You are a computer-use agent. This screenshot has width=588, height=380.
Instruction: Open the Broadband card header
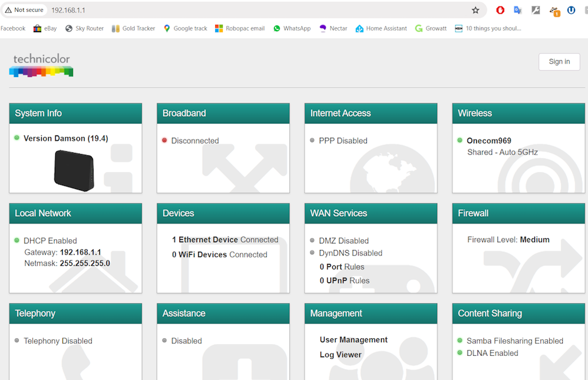click(x=223, y=113)
